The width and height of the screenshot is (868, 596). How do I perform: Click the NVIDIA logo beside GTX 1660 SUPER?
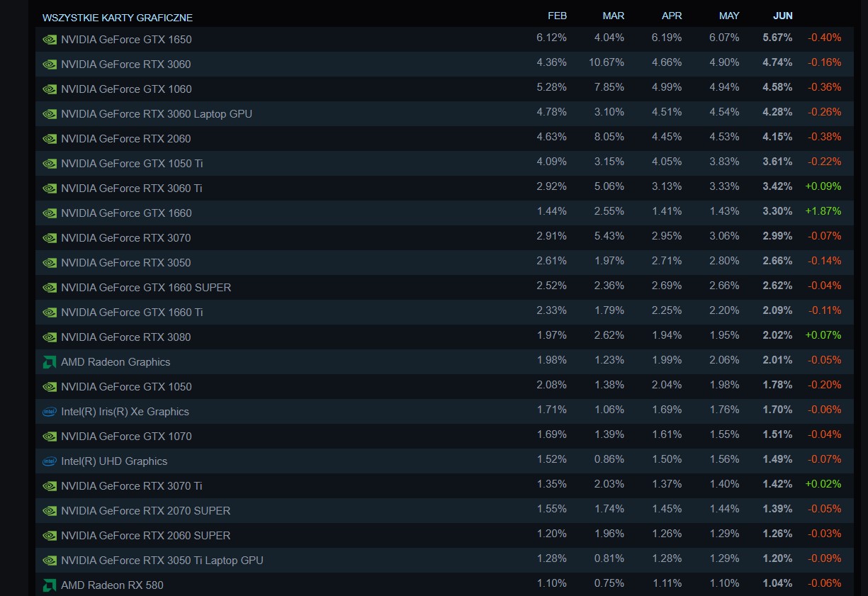(x=50, y=288)
